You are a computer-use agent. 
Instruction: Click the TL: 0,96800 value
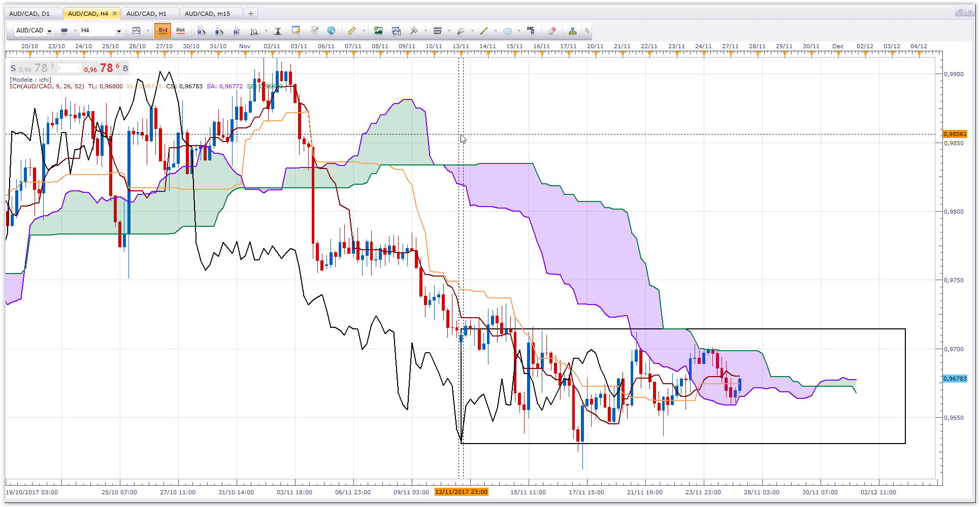pos(106,86)
